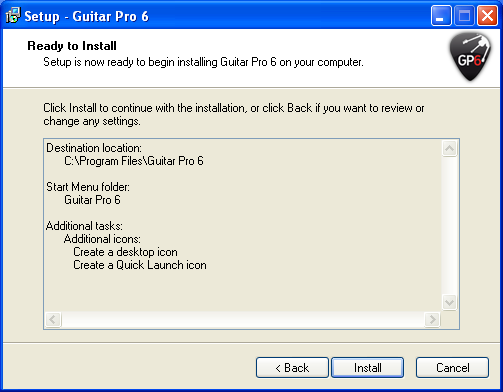Click the Guitar Pro GP6 pick logo

[x=470, y=57]
